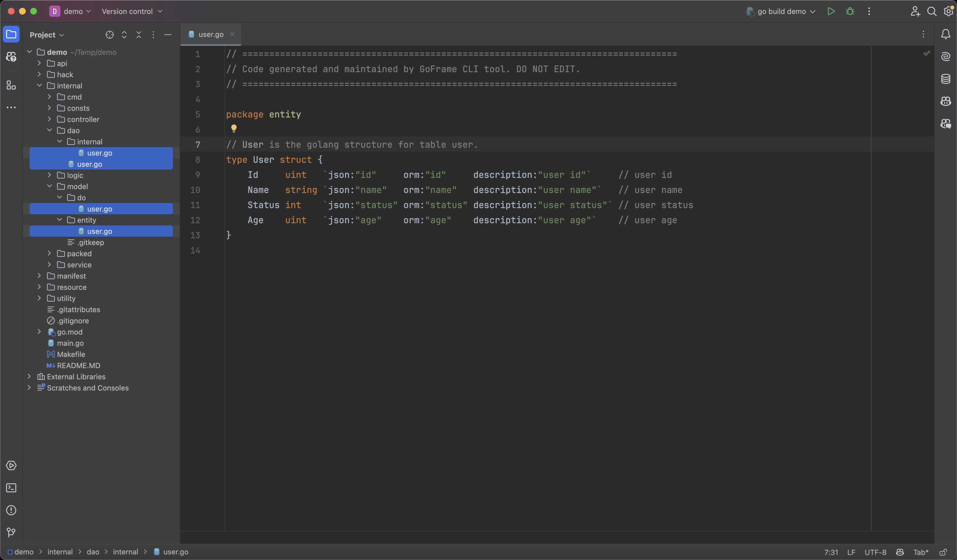
Task: Toggle the read-only lock in status bar
Action: pos(943,552)
